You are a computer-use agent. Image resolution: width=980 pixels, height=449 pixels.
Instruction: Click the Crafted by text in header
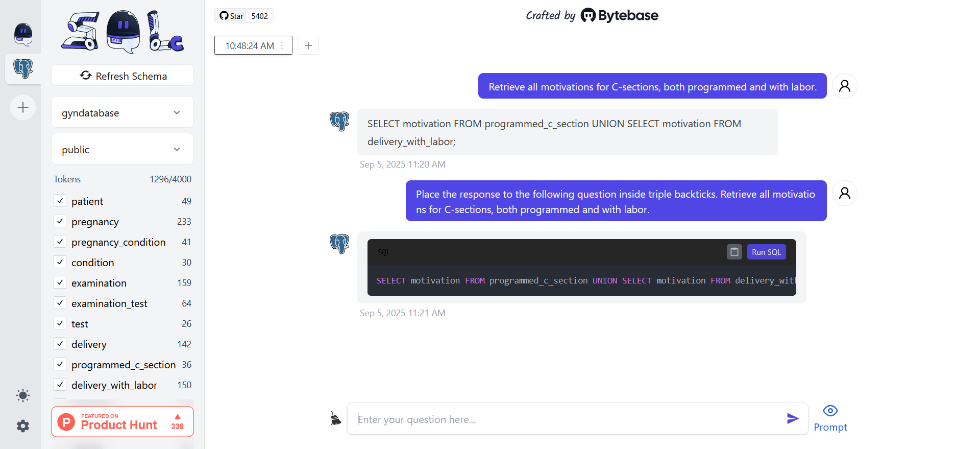(551, 16)
